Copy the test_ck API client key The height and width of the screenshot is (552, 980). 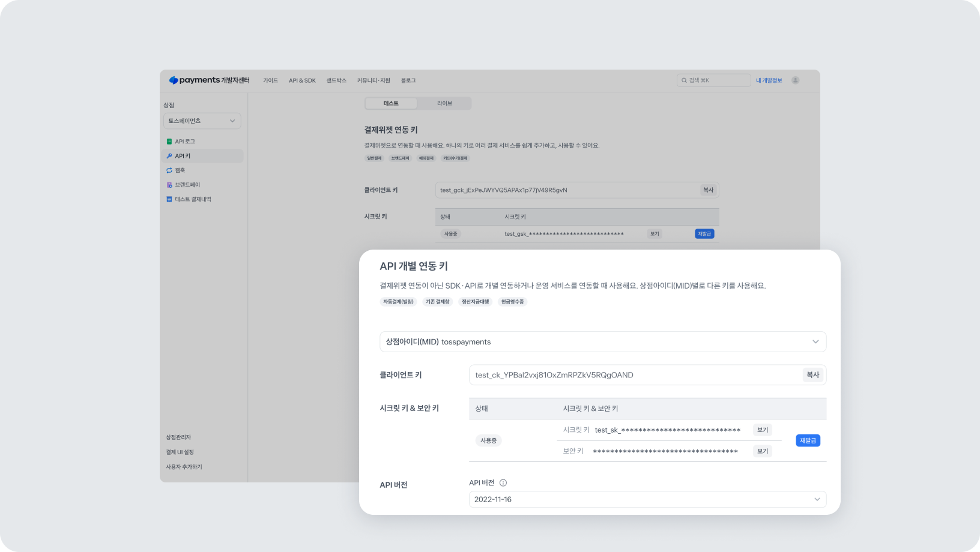pyautogui.click(x=812, y=375)
